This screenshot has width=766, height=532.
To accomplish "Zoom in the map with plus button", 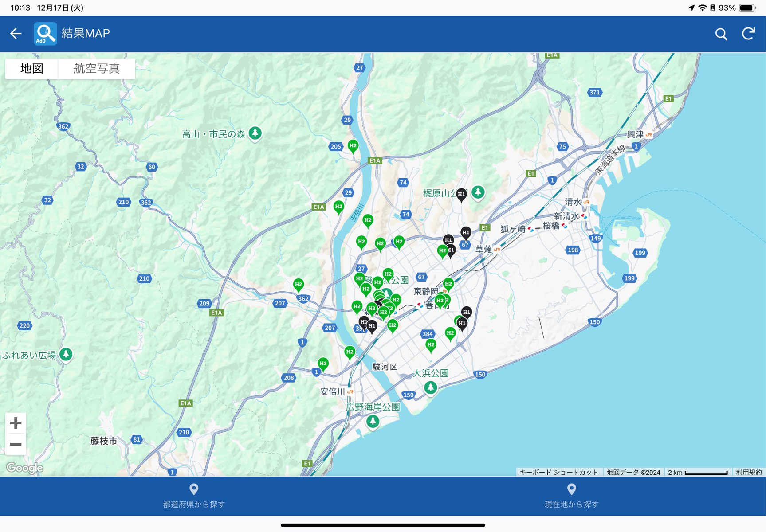I will click(x=16, y=423).
